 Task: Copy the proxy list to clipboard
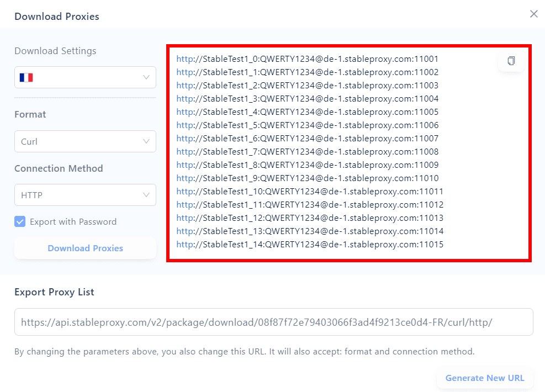511,61
